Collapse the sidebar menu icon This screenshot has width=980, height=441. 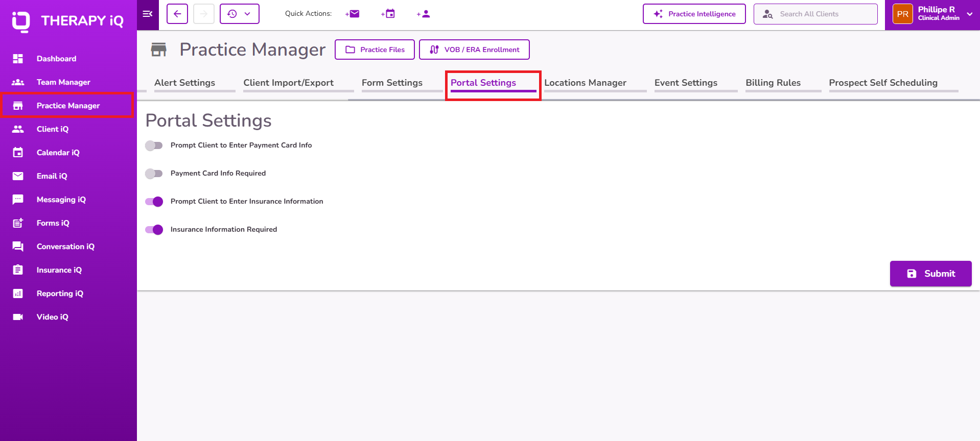148,14
